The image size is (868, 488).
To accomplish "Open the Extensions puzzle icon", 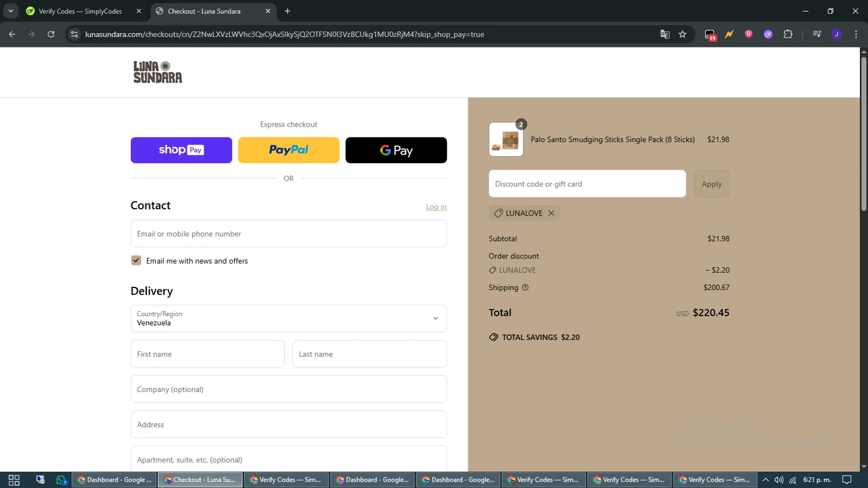I will pyautogui.click(x=788, y=34).
